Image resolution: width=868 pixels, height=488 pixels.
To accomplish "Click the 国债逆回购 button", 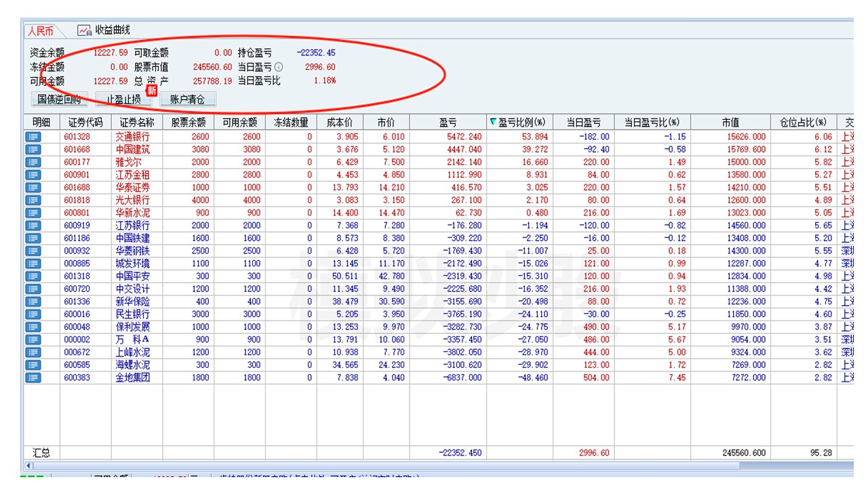I will click(59, 100).
